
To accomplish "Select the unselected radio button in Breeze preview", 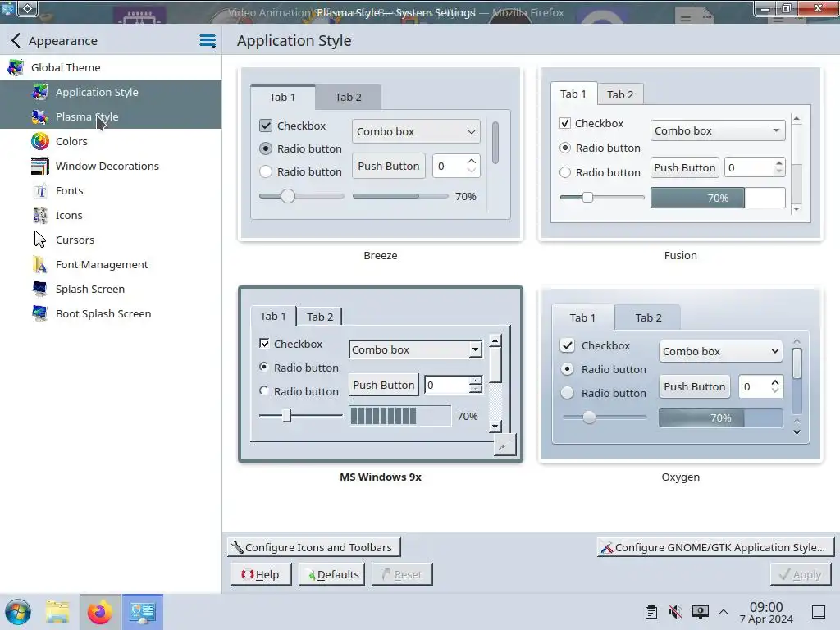I will pos(266,172).
